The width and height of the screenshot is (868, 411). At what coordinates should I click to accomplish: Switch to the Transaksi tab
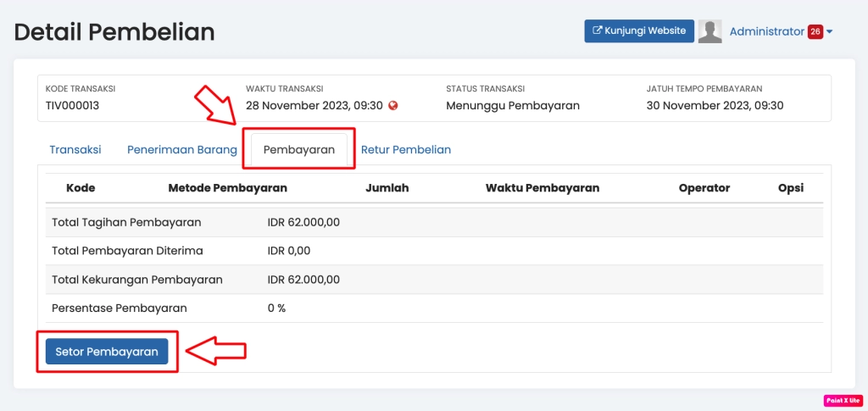[x=75, y=149]
